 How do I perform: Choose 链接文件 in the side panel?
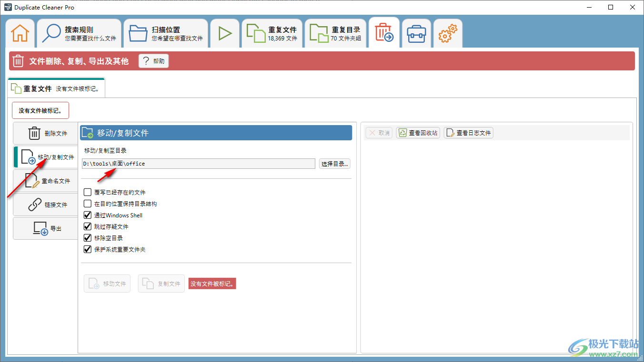(46, 205)
